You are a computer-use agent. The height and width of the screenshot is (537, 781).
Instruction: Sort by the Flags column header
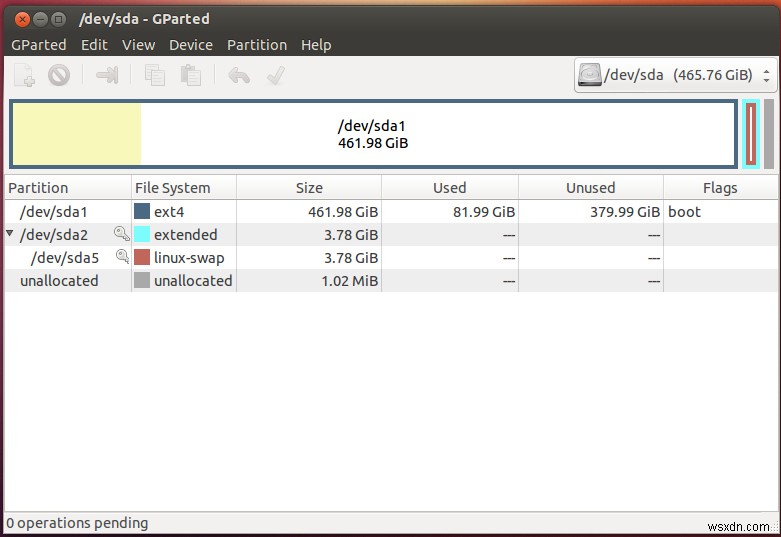[x=720, y=188]
